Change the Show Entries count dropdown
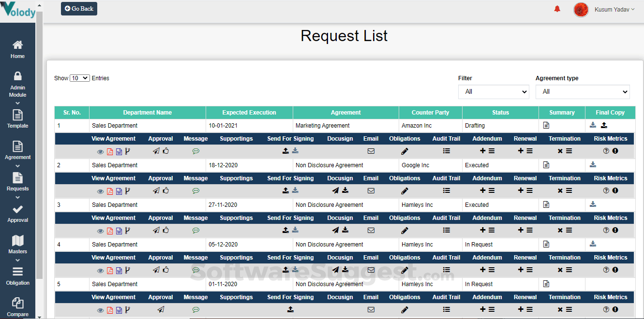The height and width of the screenshot is (319, 644). 79,78
